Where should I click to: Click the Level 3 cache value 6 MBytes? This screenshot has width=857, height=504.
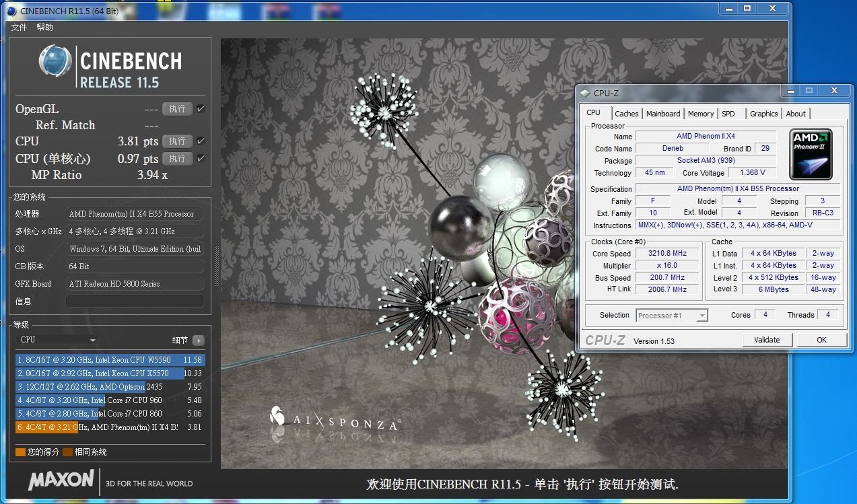774,289
